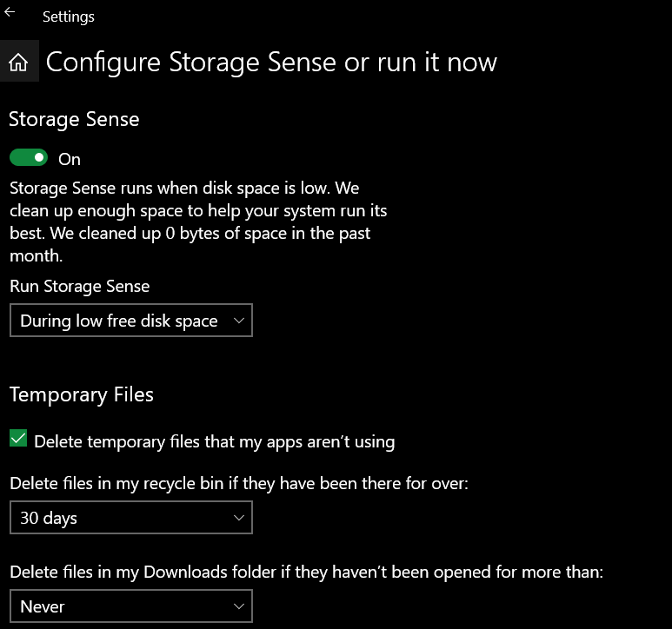Uncheck the delete temporary files checkbox
The image size is (672, 629).
(x=18, y=440)
